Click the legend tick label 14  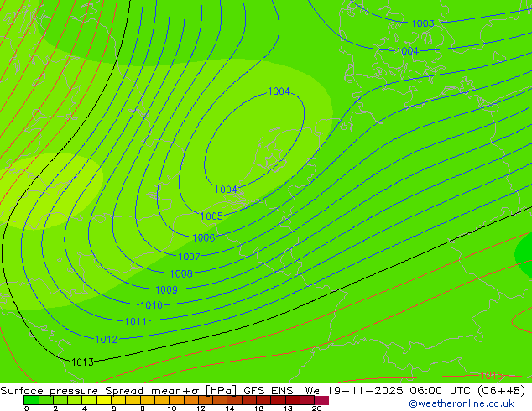(x=230, y=408)
